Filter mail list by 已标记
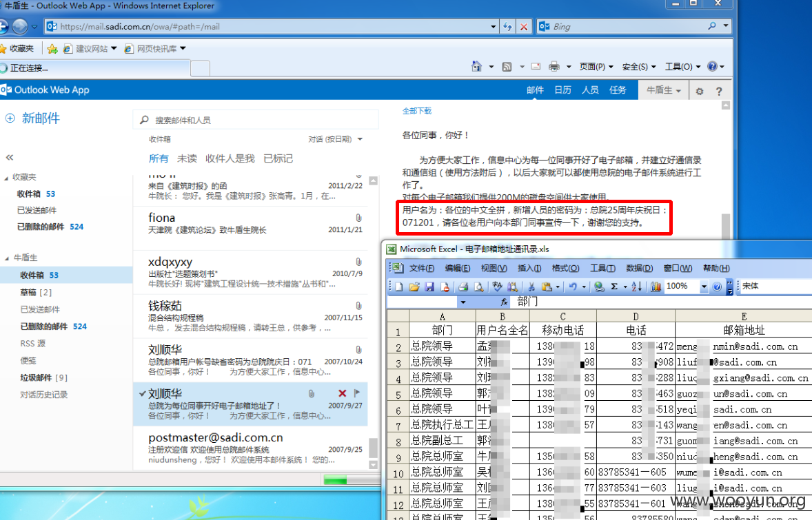 278,158
